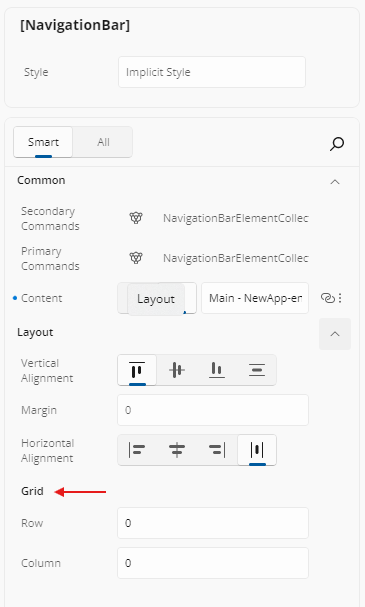The width and height of the screenshot is (365, 607).
Task: Collapse the Common section chevron
Action: [x=335, y=182]
